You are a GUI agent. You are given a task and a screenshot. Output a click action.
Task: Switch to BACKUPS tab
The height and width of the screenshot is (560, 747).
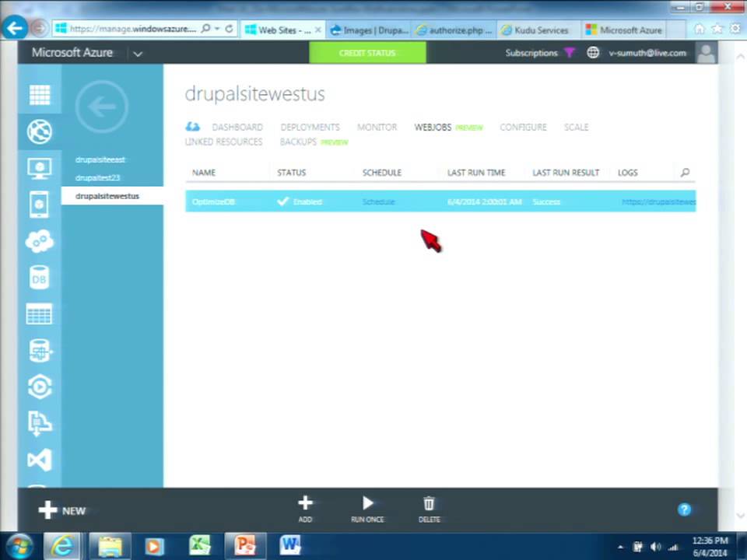click(298, 142)
